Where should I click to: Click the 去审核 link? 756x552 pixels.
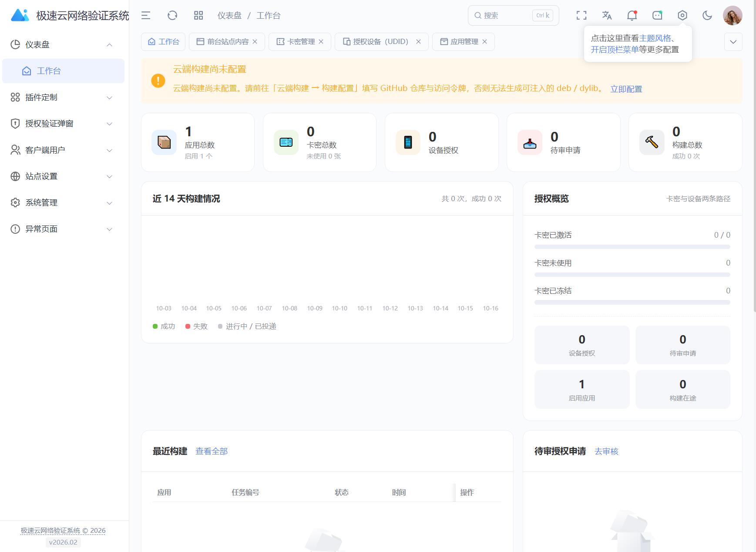(x=606, y=451)
